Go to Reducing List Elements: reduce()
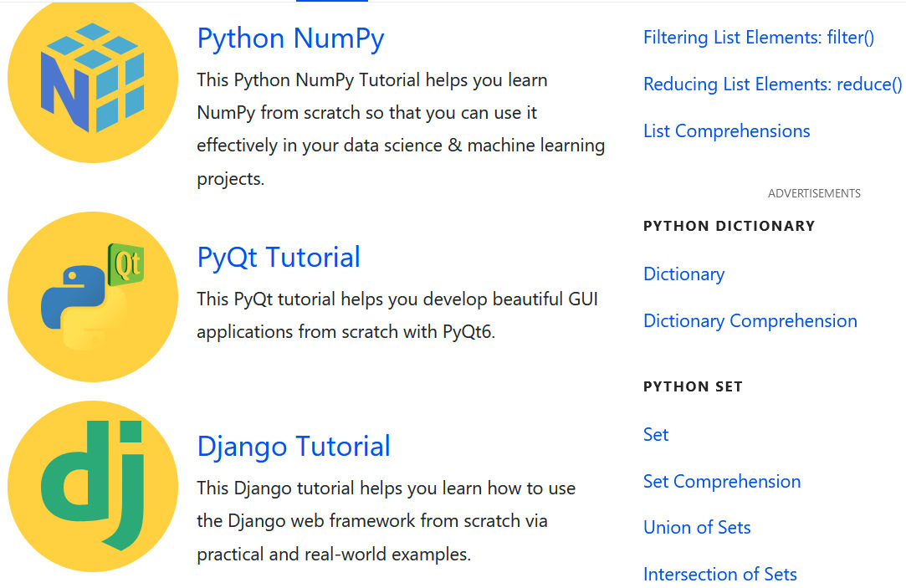The height and width of the screenshot is (588, 906). (772, 84)
